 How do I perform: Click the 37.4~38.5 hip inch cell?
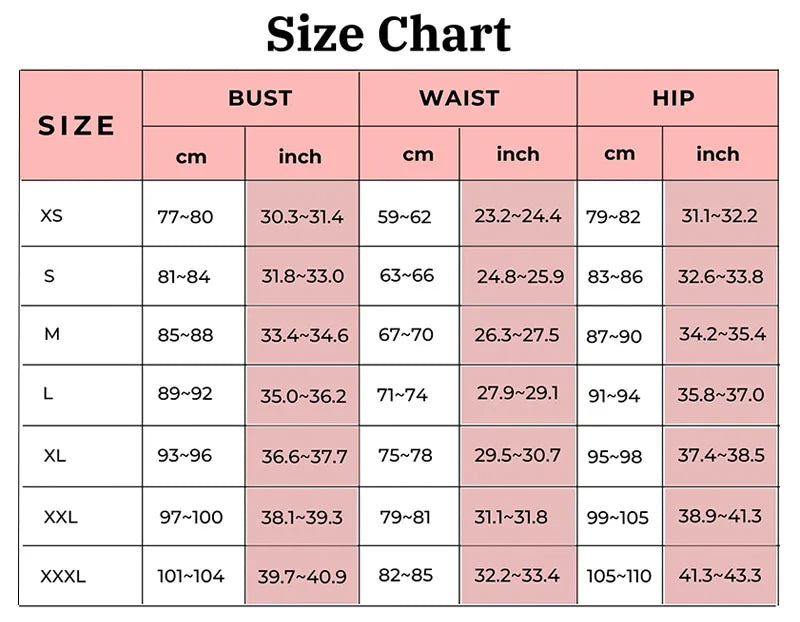coord(720,455)
